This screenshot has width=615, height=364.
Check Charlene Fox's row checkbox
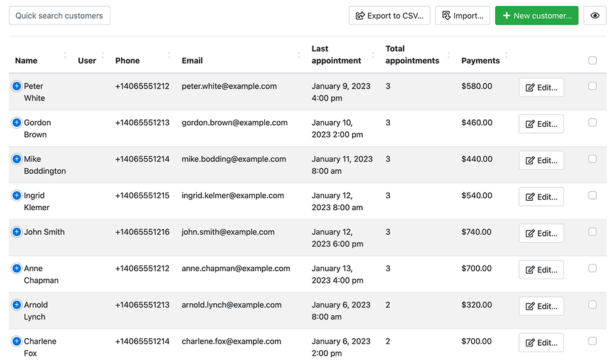coord(592,341)
